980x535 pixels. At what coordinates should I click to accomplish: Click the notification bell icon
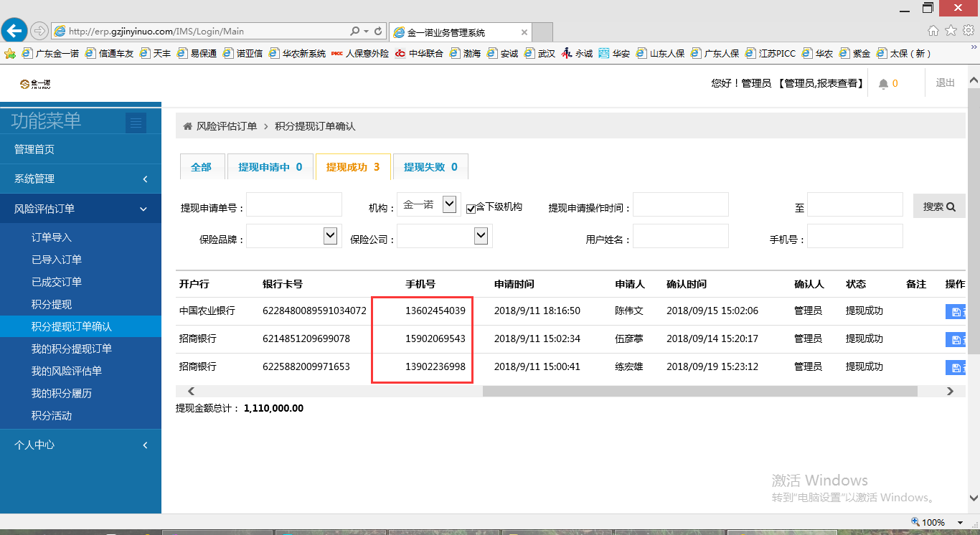coord(883,84)
